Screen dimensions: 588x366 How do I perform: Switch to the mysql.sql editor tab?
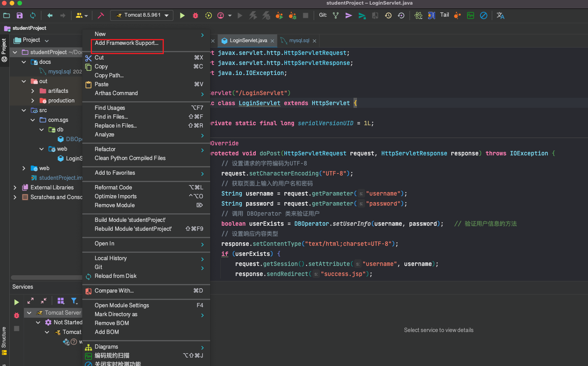(299, 41)
